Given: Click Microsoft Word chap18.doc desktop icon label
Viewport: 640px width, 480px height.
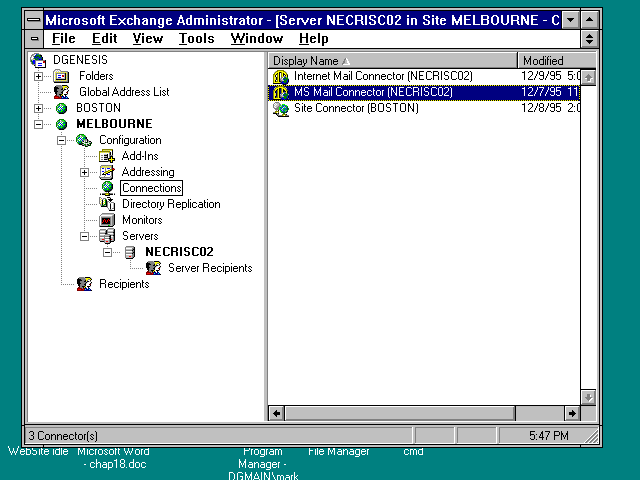Looking at the screenshot, I should [x=114, y=458].
